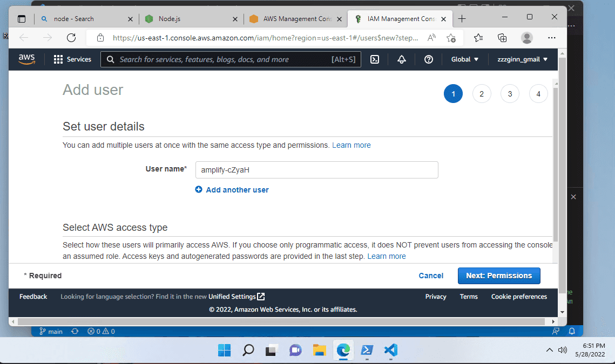The image size is (615, 364).
Task: Expand the Global region dropdown
Action: pos(465,59)
